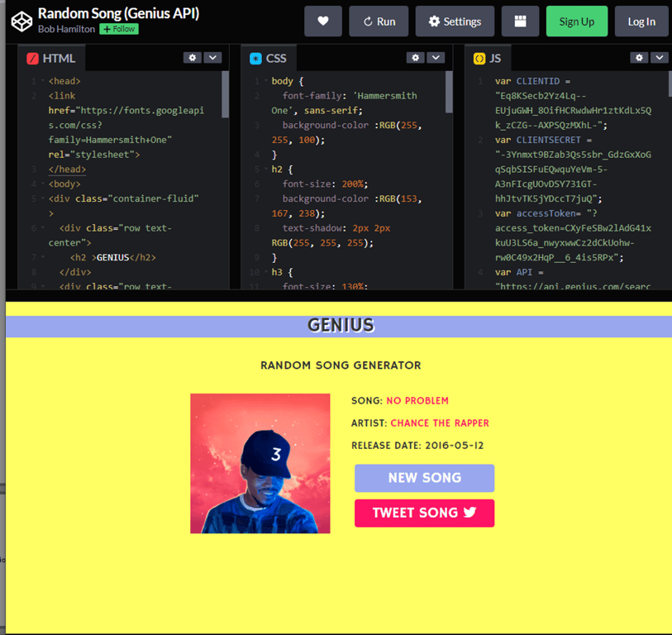Click the JS editor vertical scrollbar
Viewport: 672px width, 635px height.
pos(670,84)
